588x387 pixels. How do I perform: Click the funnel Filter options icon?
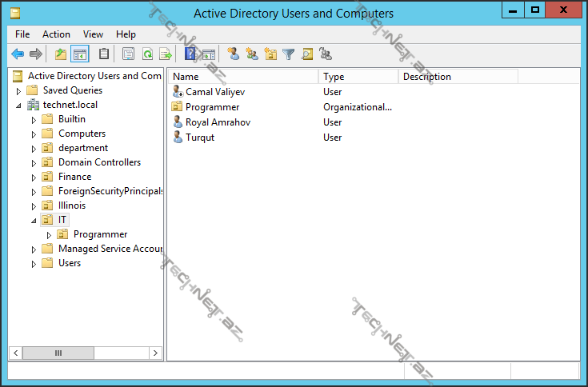[289, 54]
